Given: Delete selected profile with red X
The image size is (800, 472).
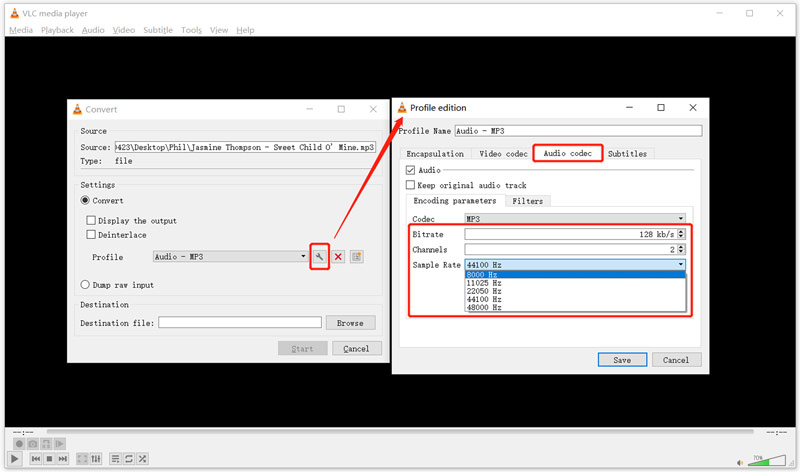Looking at the screenshot, I should tap(338, 257).
